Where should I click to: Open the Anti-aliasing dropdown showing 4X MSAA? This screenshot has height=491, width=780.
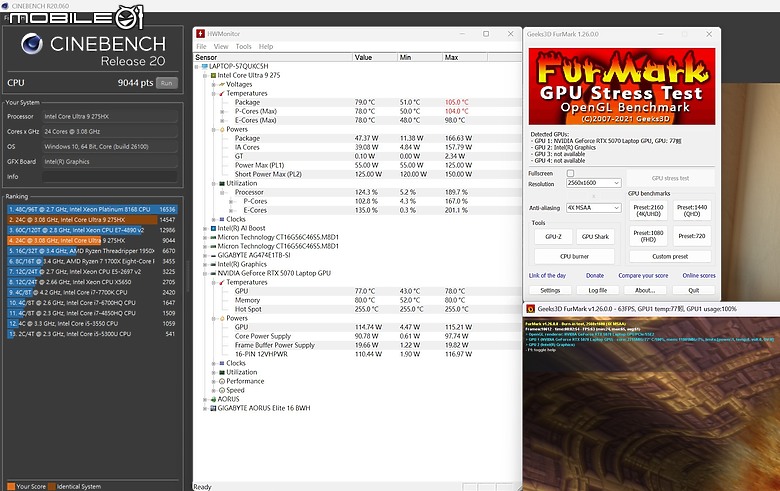593,208
